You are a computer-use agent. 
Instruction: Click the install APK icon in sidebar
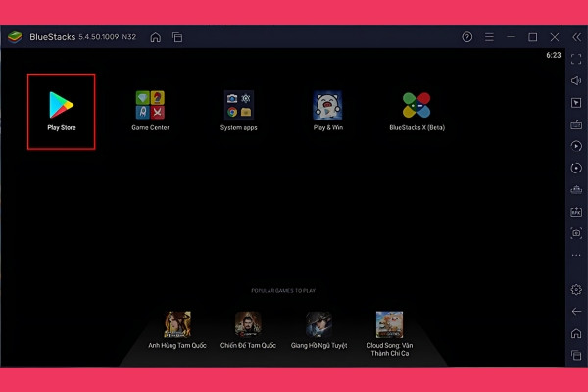(576, 212)
